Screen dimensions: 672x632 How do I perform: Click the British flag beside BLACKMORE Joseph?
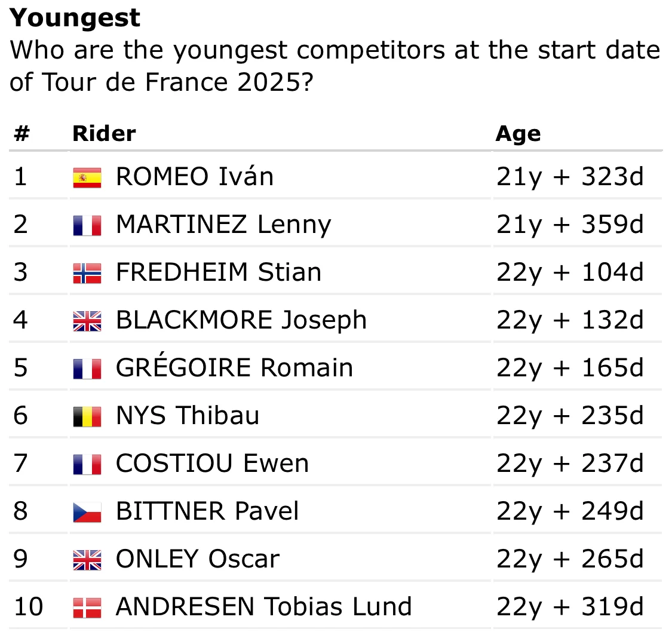pos(87,321)
